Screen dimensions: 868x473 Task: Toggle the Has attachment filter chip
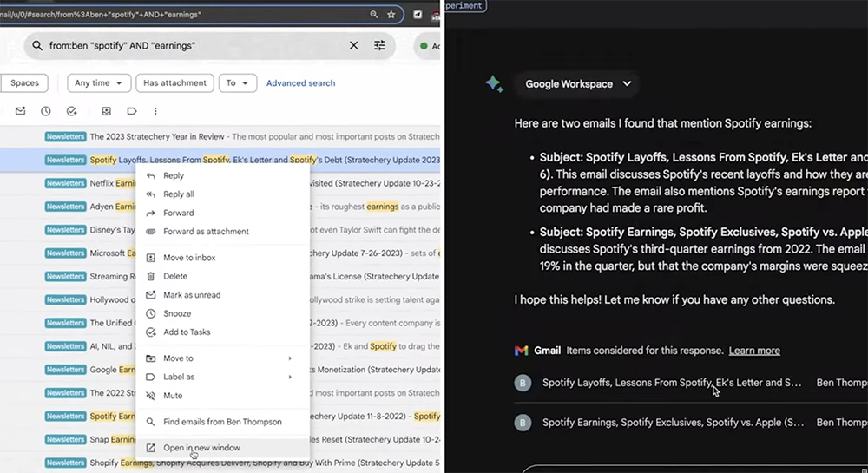175,83
